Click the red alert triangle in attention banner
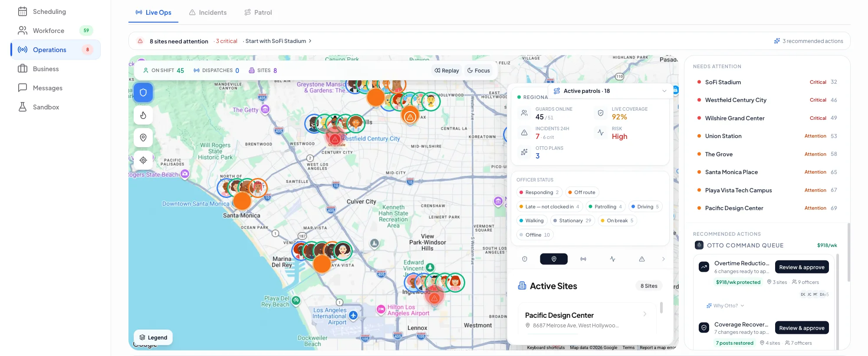 [140, 41]
